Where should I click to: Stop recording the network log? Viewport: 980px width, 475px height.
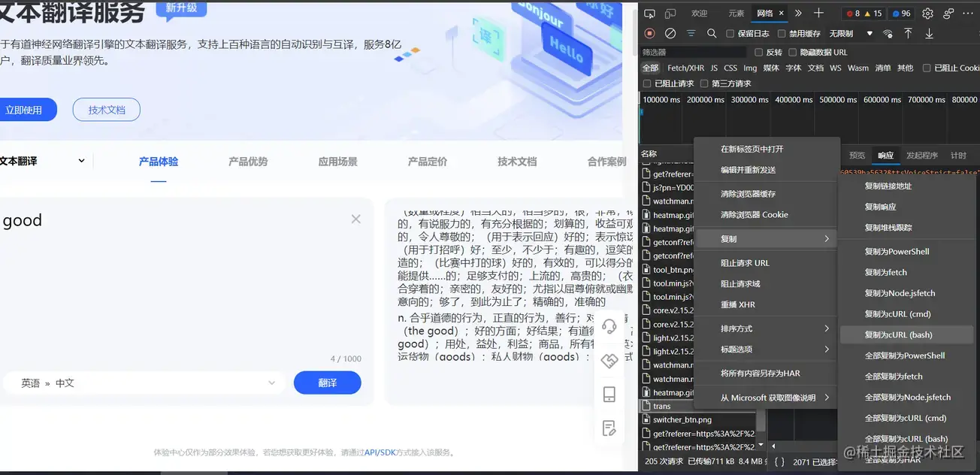[x=650, y=33]
